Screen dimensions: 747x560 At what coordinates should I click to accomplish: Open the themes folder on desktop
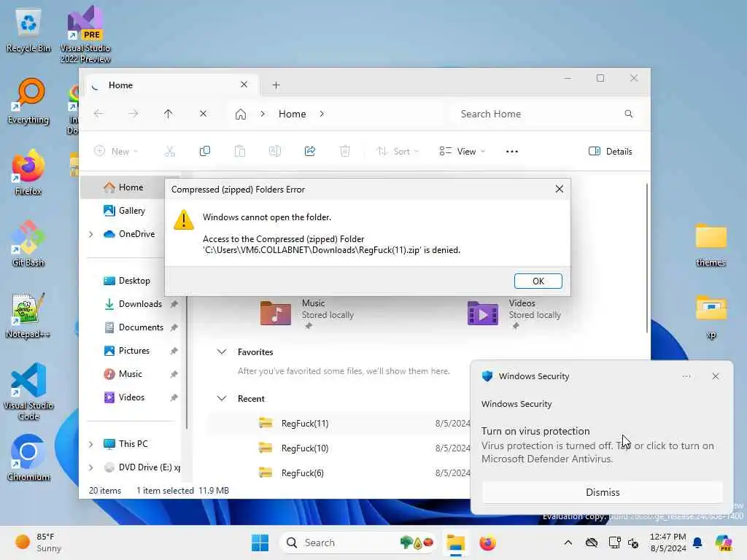711,245
